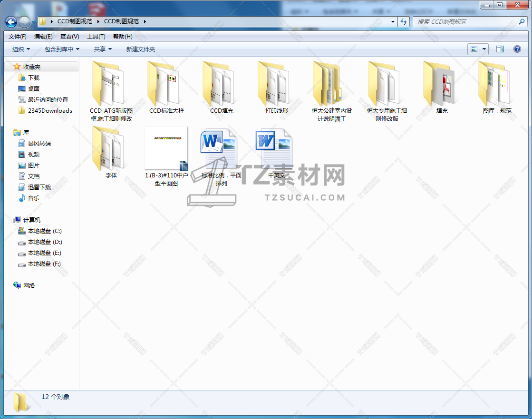The width and height of the screenshot is (532, 419).
Task: Click the file name 中英文
Action: (277, 175)
